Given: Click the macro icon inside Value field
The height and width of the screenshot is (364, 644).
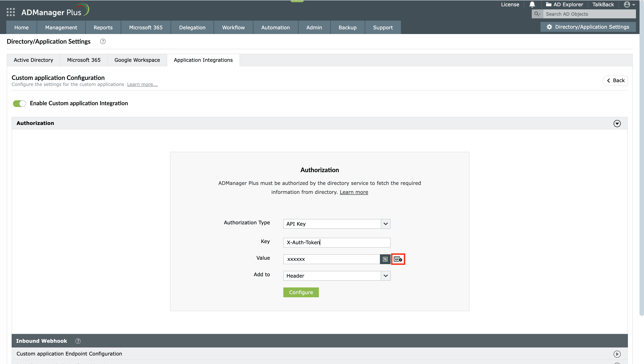Looking at the screenshot, I should [x=385, y=259].
